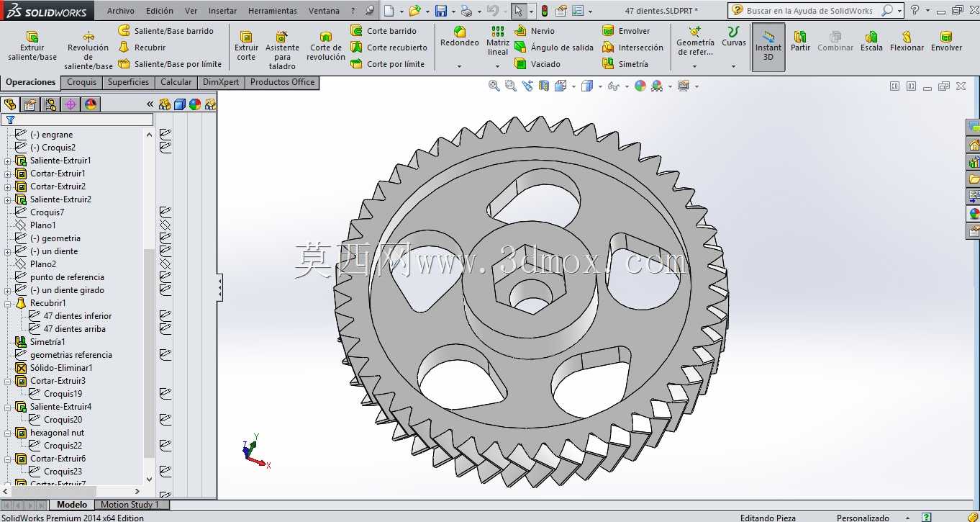Open the Herramientas menu
This screenshot has width=980, height=522.
273,11
